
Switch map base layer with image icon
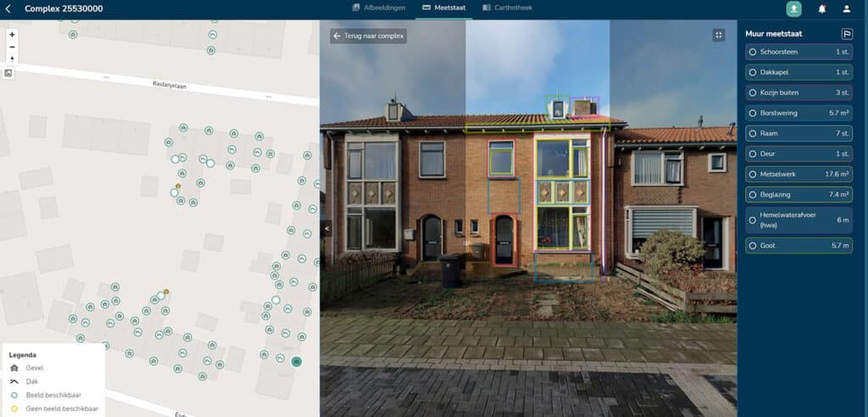pyautogui.click(x=8, y=74)
